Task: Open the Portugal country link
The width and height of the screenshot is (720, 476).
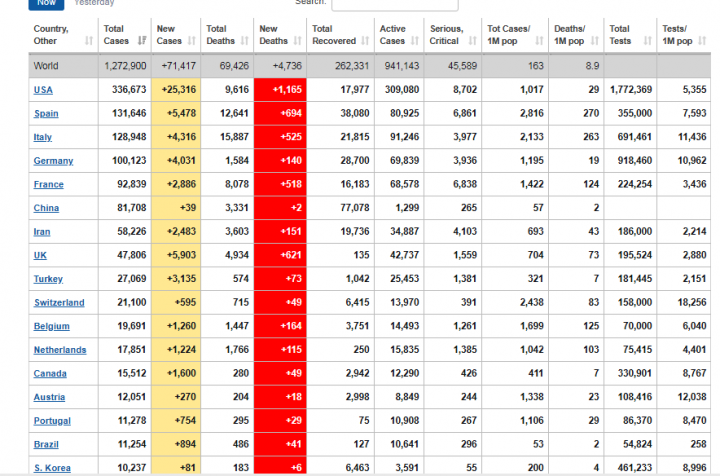Action: coord(52,421)
